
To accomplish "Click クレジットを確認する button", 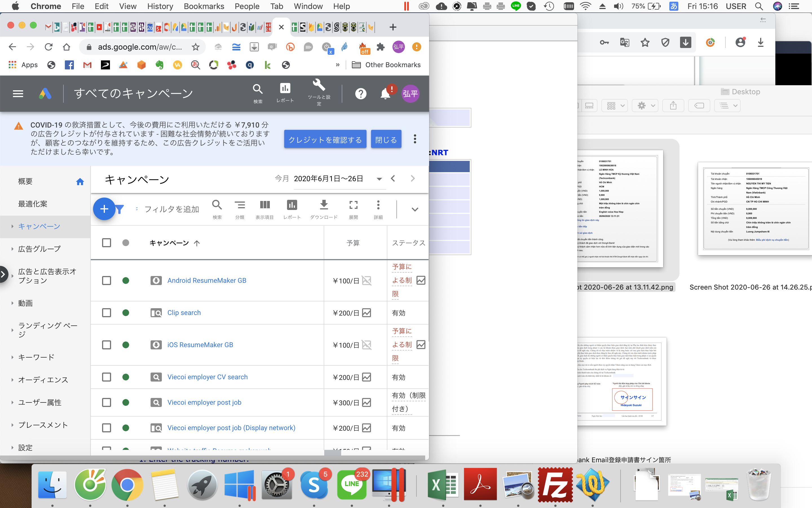I will click(x=325, y=139).
